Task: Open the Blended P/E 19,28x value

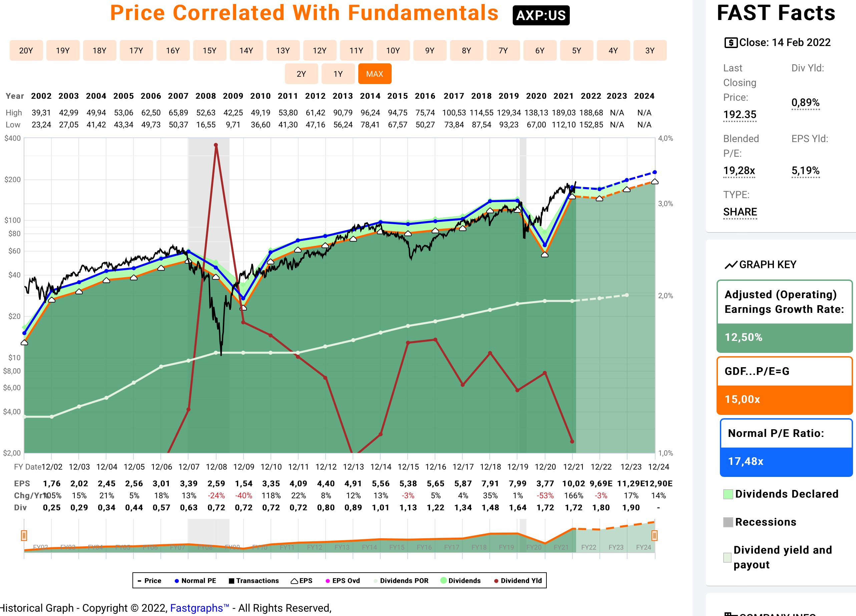Action: pyautogui.click(x=739, y=170)
